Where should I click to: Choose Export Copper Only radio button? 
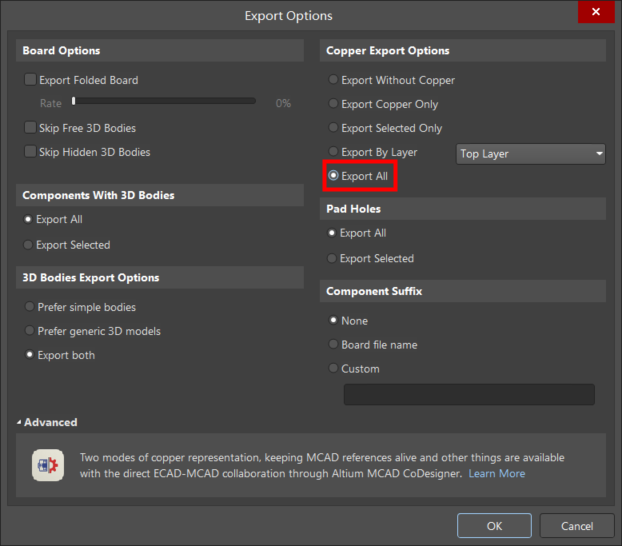tap(333, 104)
